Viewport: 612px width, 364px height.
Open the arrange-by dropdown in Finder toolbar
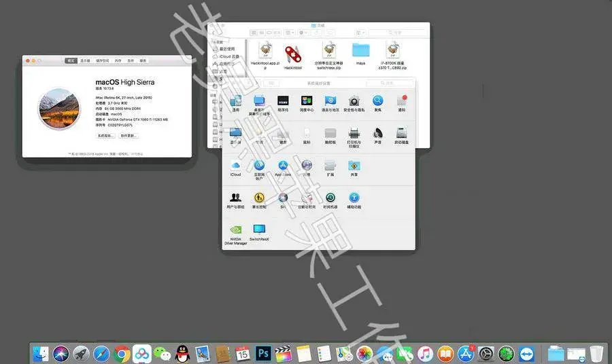click(x=290, y=33)
